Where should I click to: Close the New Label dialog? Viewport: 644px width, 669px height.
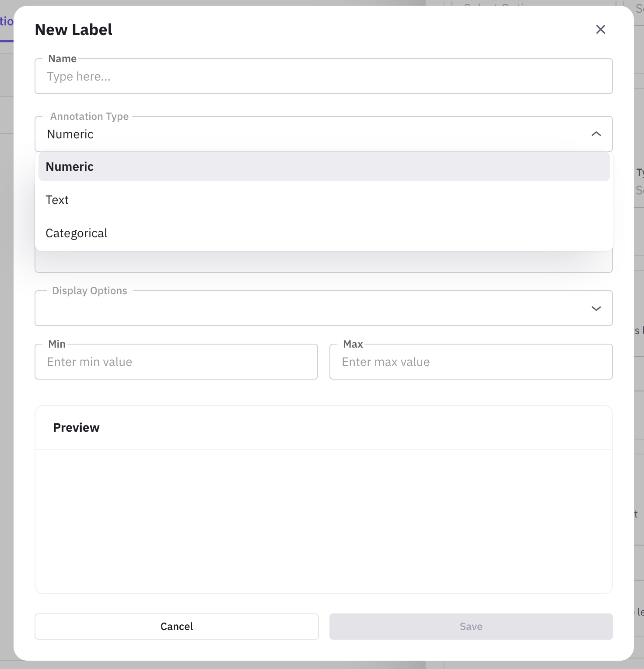click(x=600, y=29)
